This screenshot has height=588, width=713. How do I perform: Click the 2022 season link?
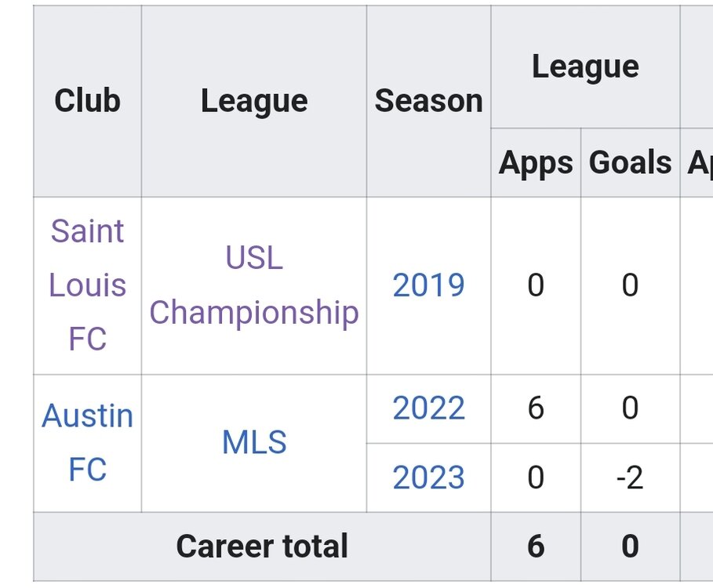pyautogui.click(x=428, y=408)
